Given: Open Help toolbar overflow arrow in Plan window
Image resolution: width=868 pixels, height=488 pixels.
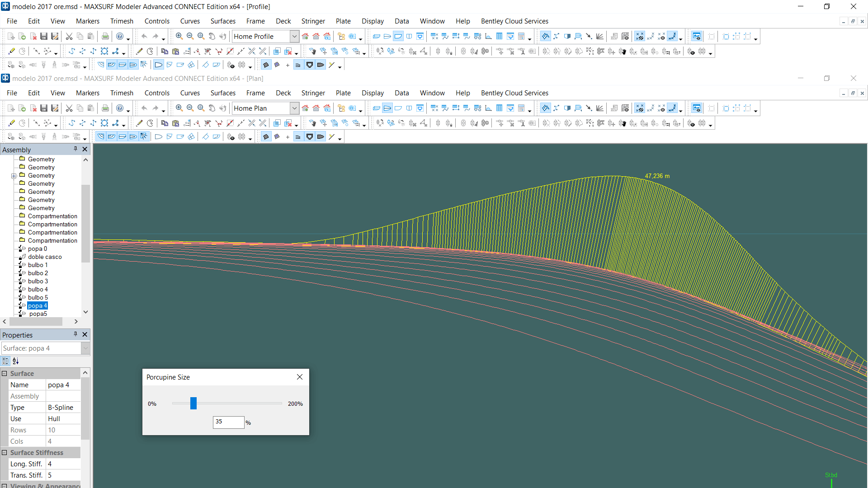Looking at the screenshot, I should click(x=128, y=111).
